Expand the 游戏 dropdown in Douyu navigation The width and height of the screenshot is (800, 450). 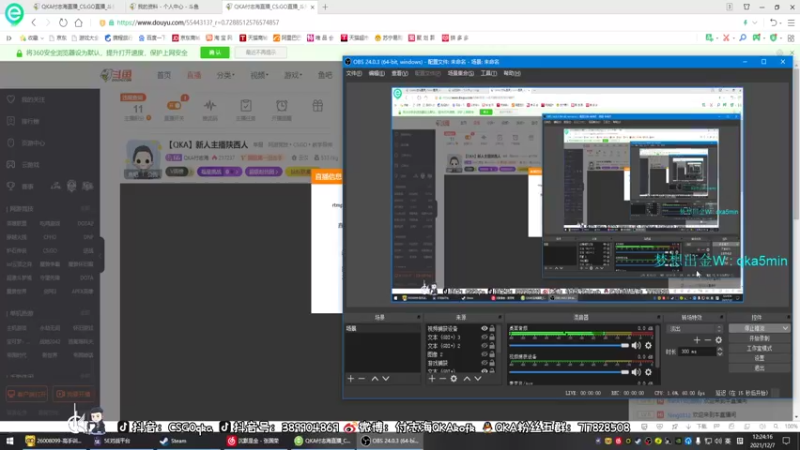coord(293,75)
